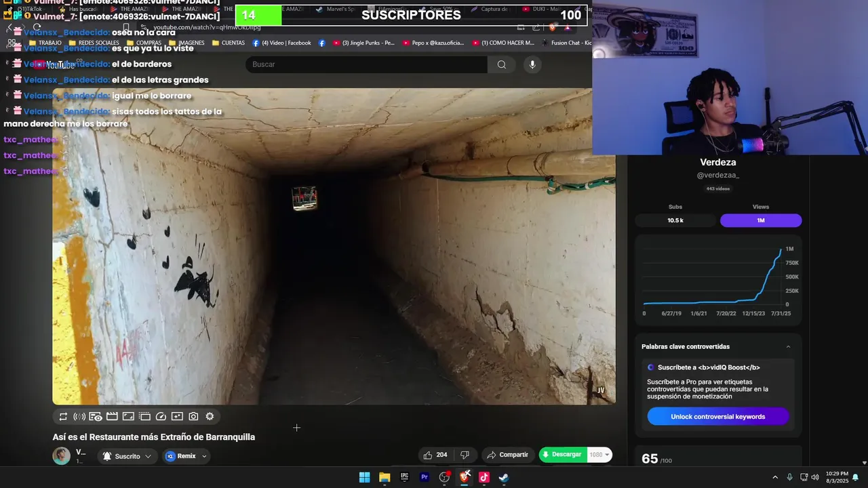This screenshot has width=868, height=488.
Task: Switch to the Marvel's Sp... browser tab
Action: coord(334,9)
